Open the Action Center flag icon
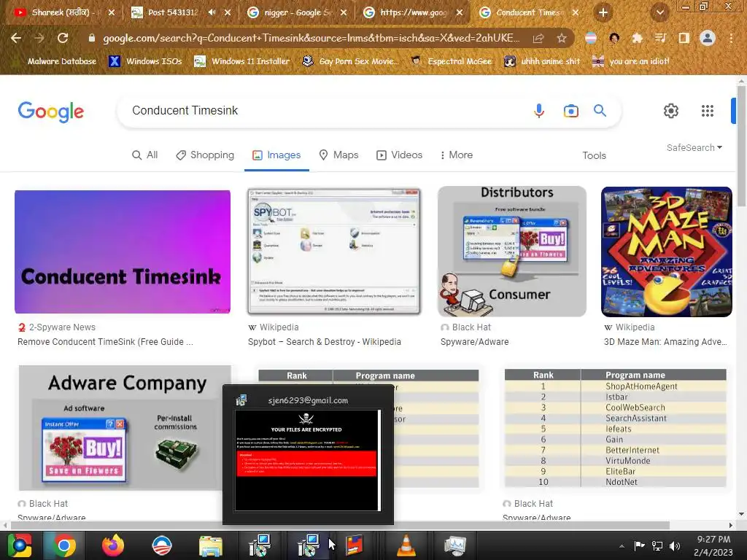This screenshot has height=560, width=747. tap(639, 545)
